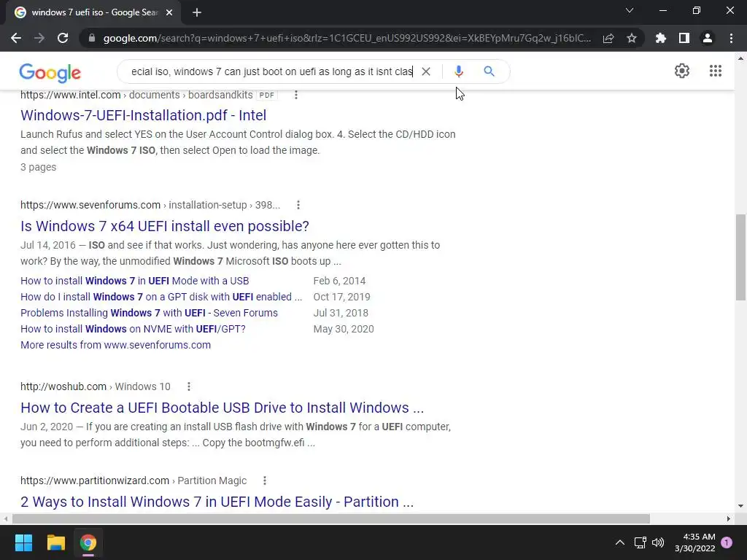747x560 pixels.
Task: Share this page icon in address bar
Action: pyautogui.click(x=608, y=38)
